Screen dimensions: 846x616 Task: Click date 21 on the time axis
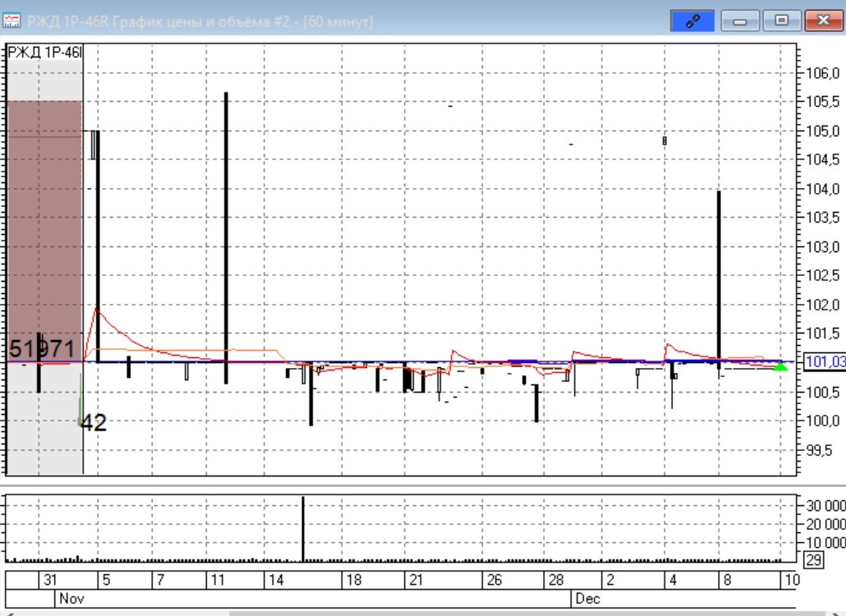pos(416,580)
